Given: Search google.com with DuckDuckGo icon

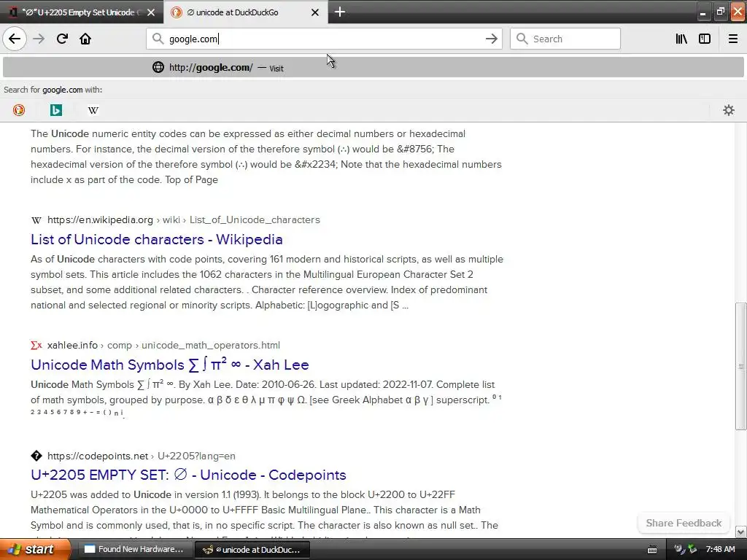Looking at the screenshot, I should (x=18, y=110).
